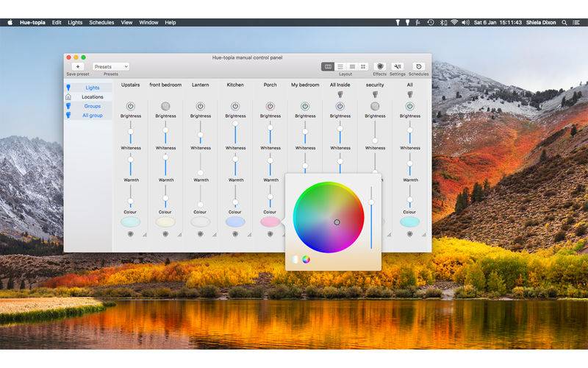Click the effects icon below Upstairs swatch
Screen dimensions: 588x368
point(131,234)
